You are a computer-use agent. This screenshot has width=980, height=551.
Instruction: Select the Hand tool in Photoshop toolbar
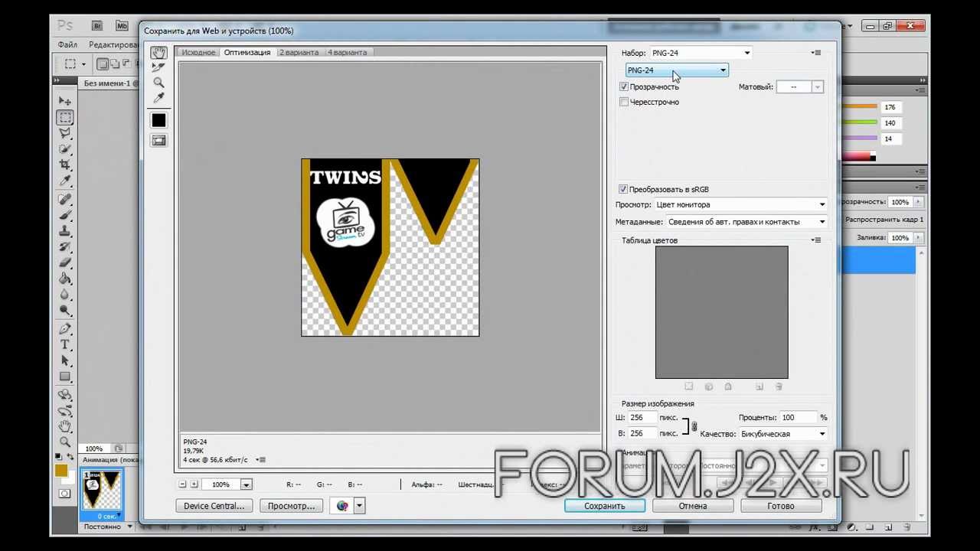pyautogui.click(x=65, y=426)
